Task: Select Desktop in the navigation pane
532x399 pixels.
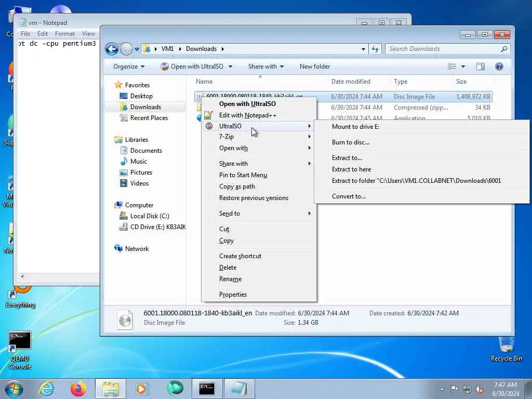Action: click(x=141, y=96)
